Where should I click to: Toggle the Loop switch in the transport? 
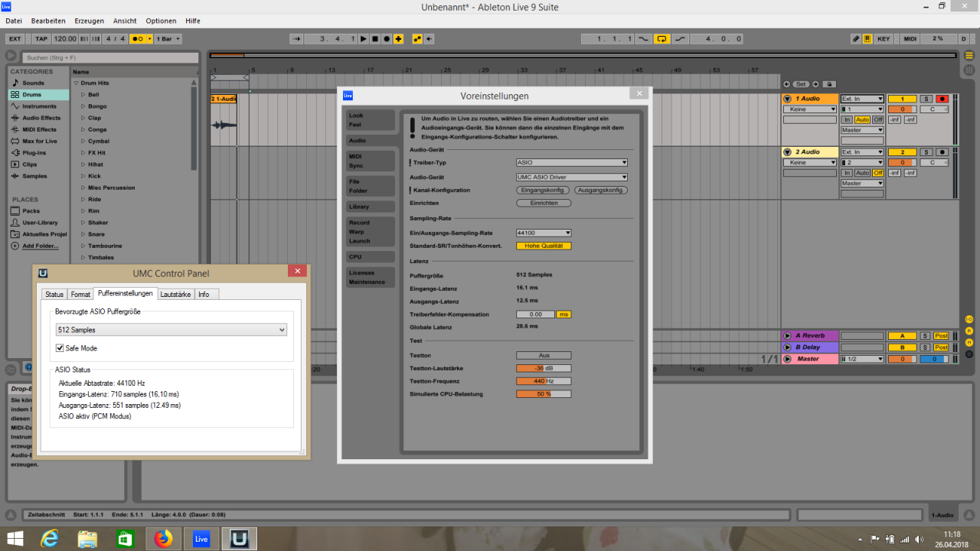point(661,38)
